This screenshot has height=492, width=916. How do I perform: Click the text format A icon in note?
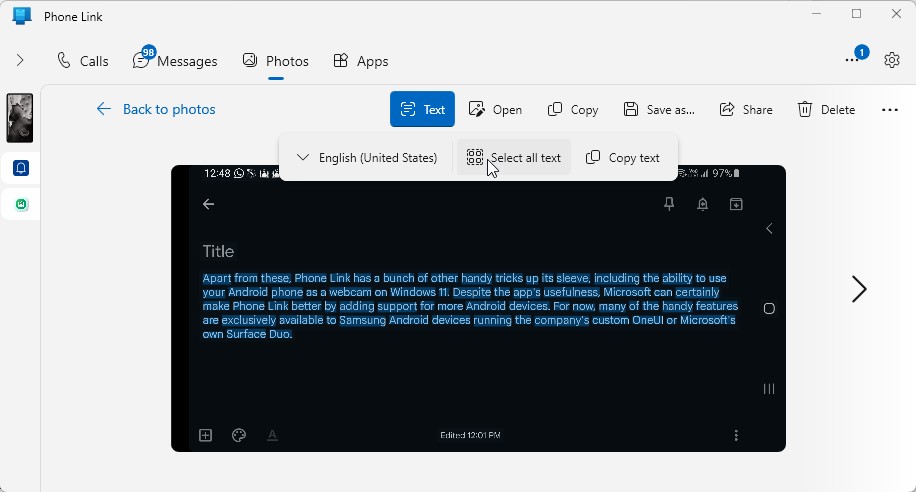pos(272,435)
